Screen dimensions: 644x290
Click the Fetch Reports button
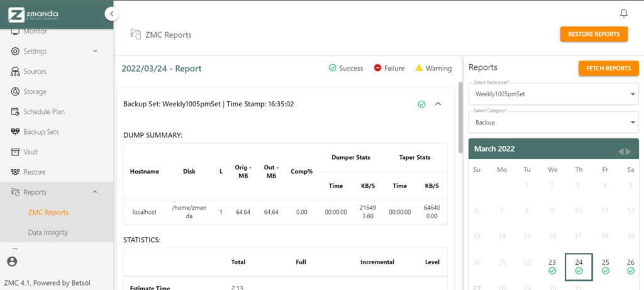[x=608, y=68]
